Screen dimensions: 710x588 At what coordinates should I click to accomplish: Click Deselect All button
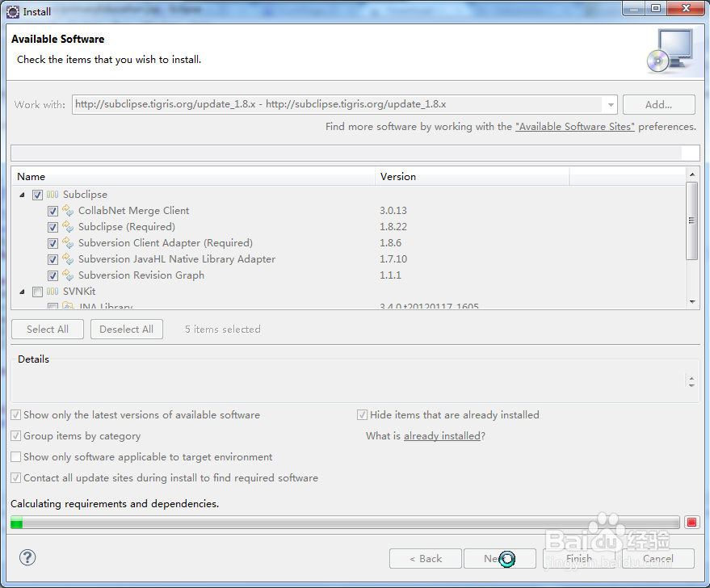coord(126,330)
